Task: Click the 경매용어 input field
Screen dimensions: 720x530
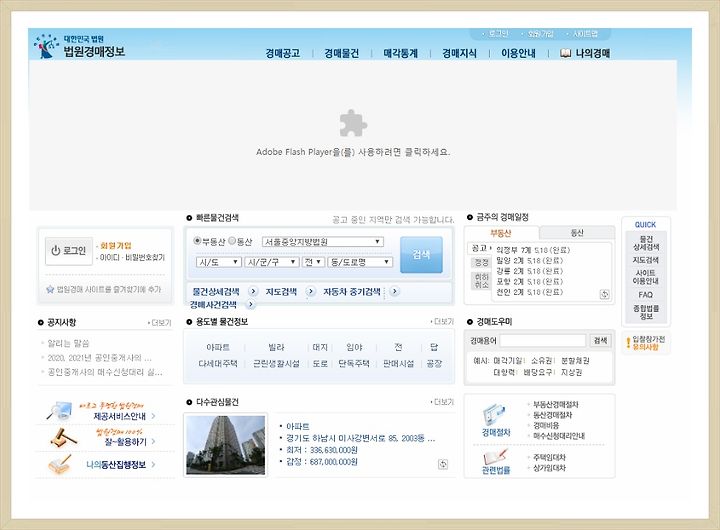Action: click(x=542, y=340)
